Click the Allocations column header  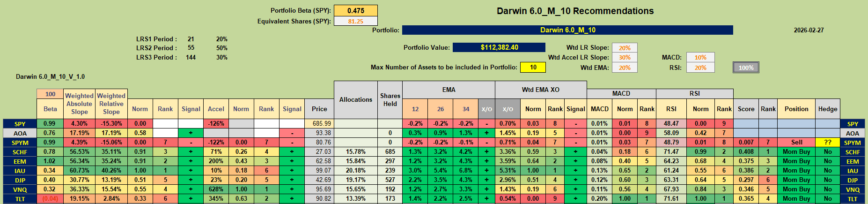356,100
